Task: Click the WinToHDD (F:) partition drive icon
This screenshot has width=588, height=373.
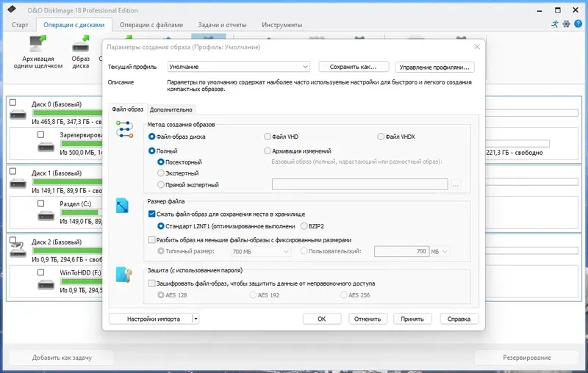Action: 46,285
